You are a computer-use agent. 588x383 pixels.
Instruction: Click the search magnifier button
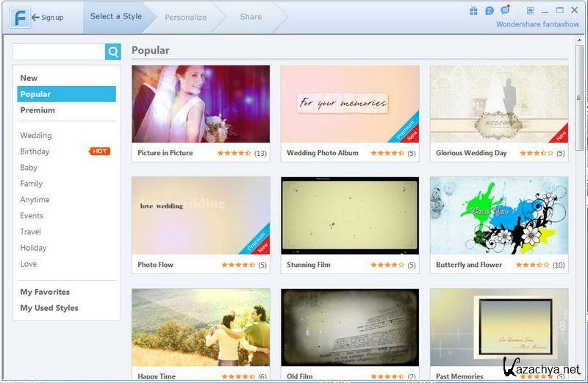click(x=113, y=51)
